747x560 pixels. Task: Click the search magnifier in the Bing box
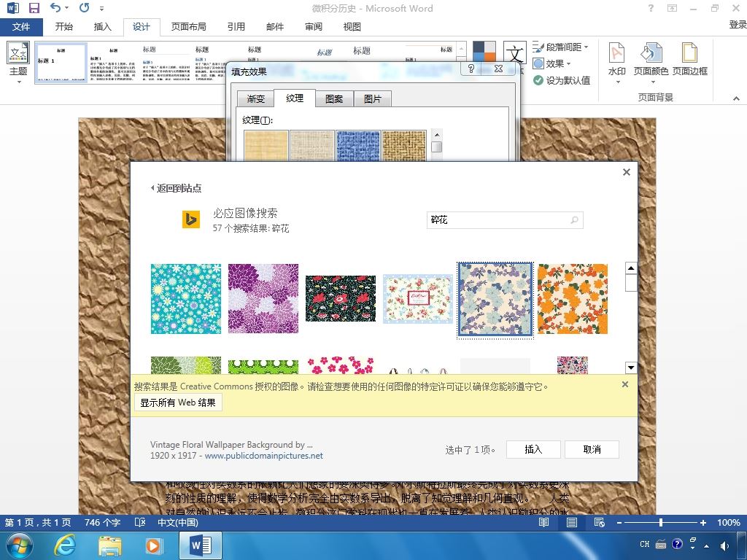tap(575, 220)
